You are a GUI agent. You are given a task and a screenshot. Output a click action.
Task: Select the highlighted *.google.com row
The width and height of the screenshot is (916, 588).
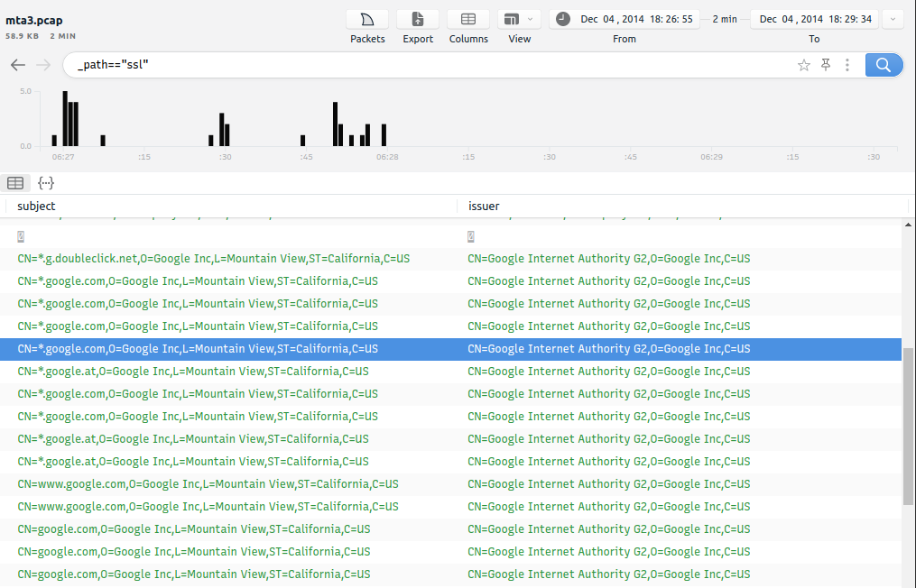tap(449, 349)
